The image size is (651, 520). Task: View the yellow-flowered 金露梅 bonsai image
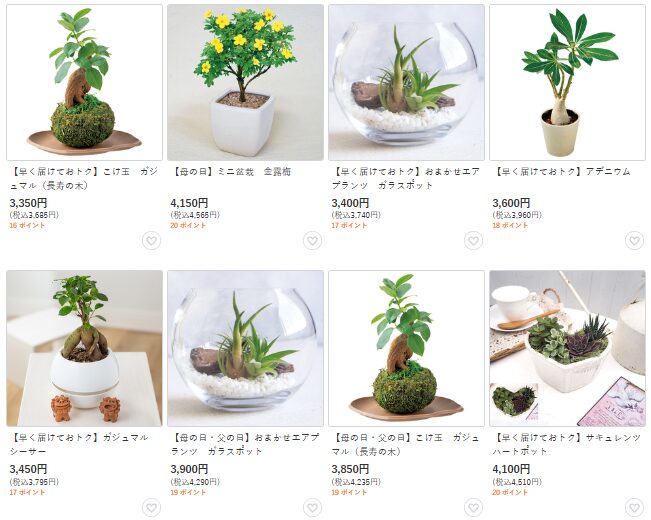[x=245, y=83]
